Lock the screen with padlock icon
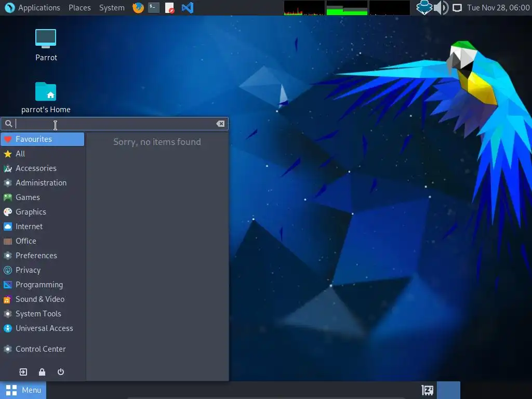Viewport: 532px width, 399px height. pyautogui.click(x=42, y=372)
